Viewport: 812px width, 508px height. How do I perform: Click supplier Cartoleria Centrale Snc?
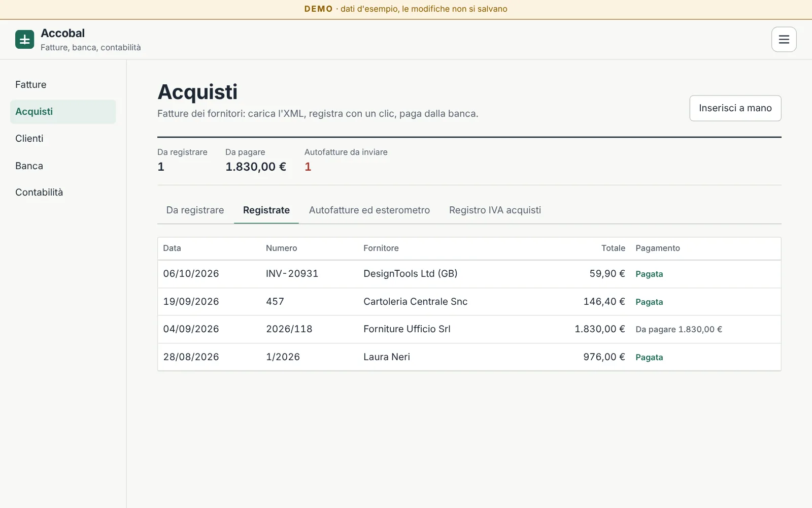click(x=415, y=302)
